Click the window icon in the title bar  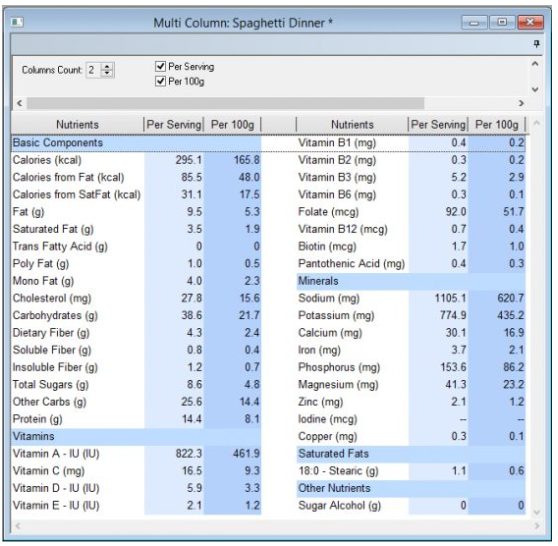[17, 23]
